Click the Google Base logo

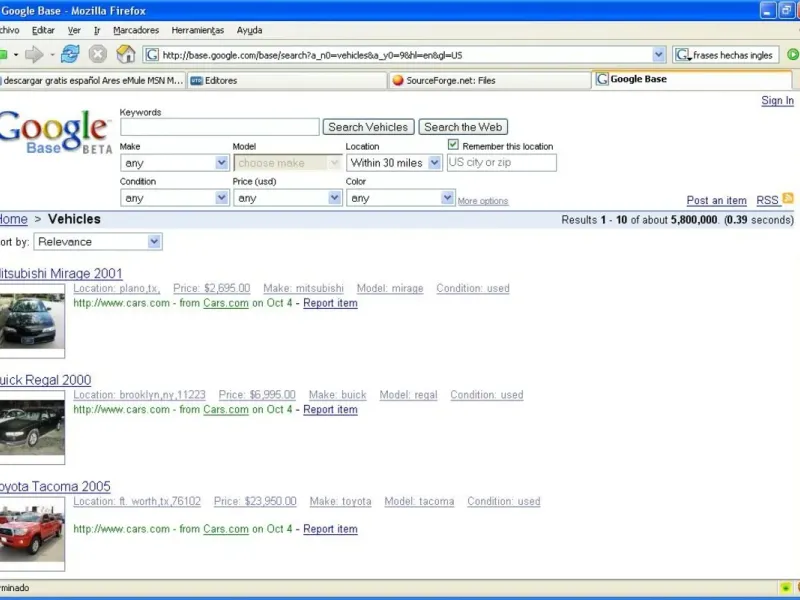point(55,132)
